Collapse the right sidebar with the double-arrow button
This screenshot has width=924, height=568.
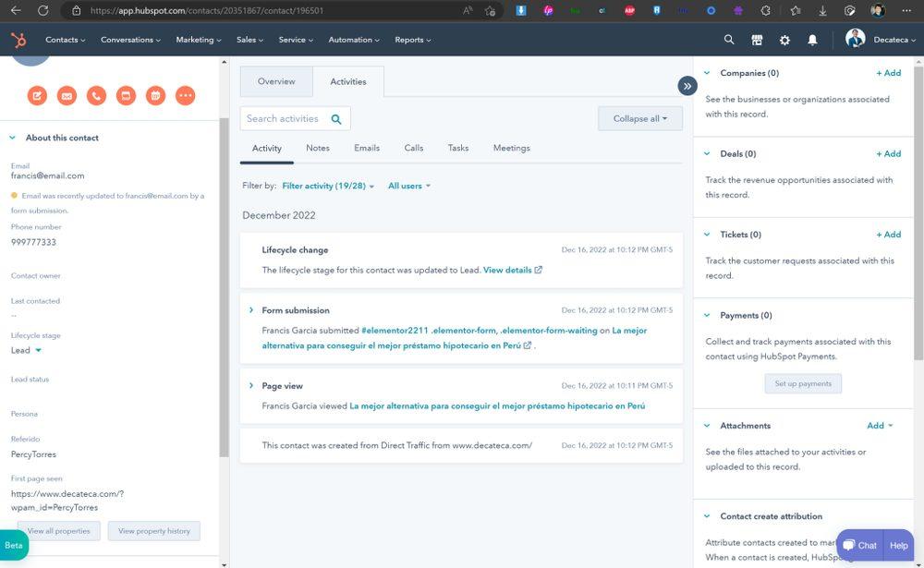coord(687,86)
